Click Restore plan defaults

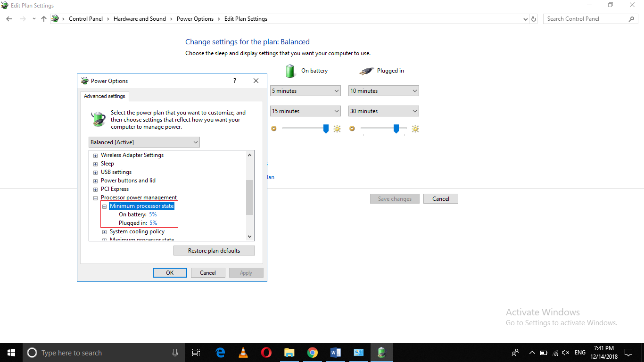tap(214, 250)
